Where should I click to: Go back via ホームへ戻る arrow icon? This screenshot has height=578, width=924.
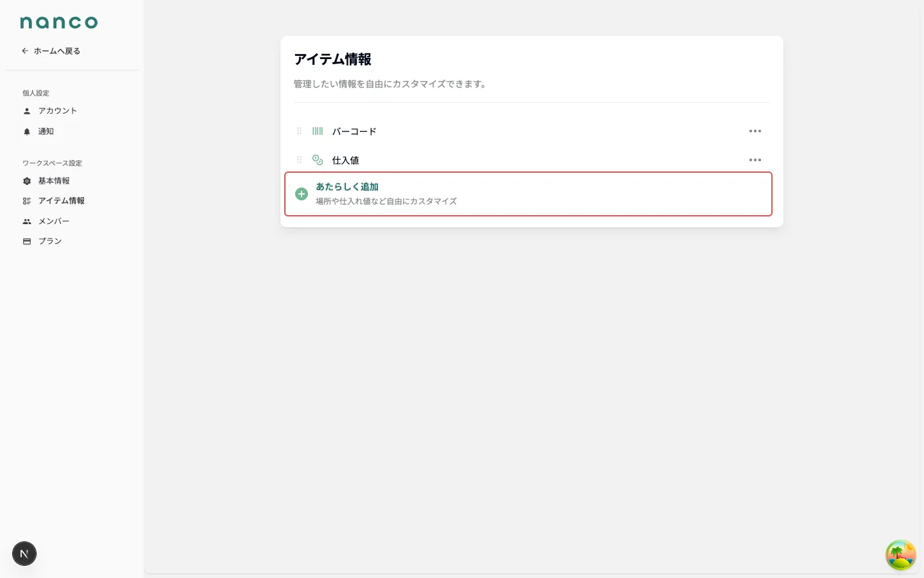pyautogui.click(x=25, y=51)
